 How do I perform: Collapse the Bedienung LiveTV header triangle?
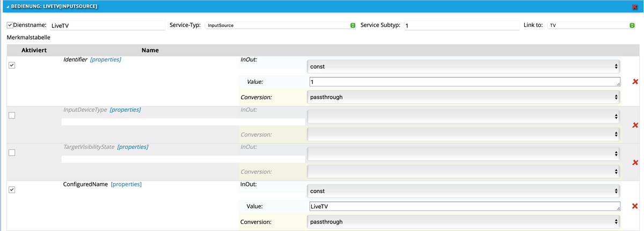click(8, 6)
